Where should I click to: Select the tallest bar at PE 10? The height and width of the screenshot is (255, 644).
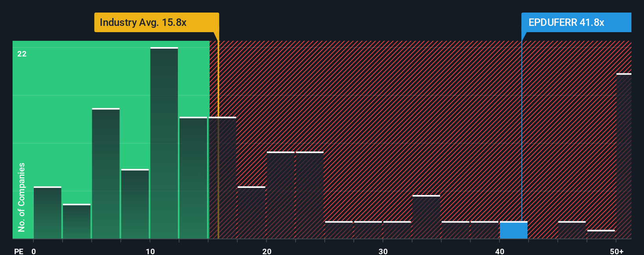pos(164,143)
